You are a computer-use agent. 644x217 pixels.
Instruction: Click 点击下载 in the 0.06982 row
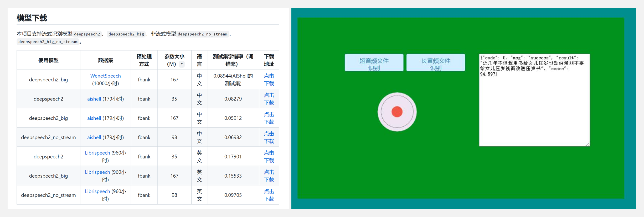tap(269, 137)
